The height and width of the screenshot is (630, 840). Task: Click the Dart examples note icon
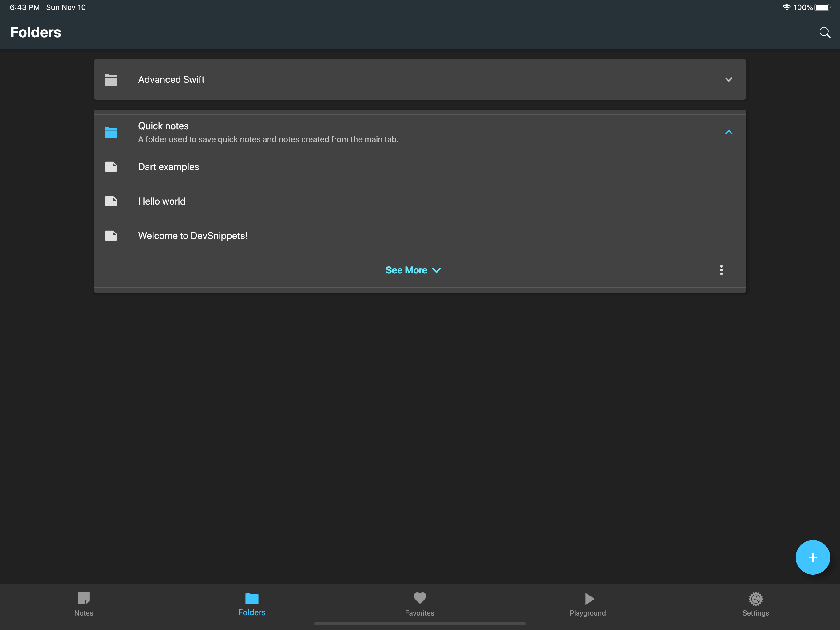point(111,167)
